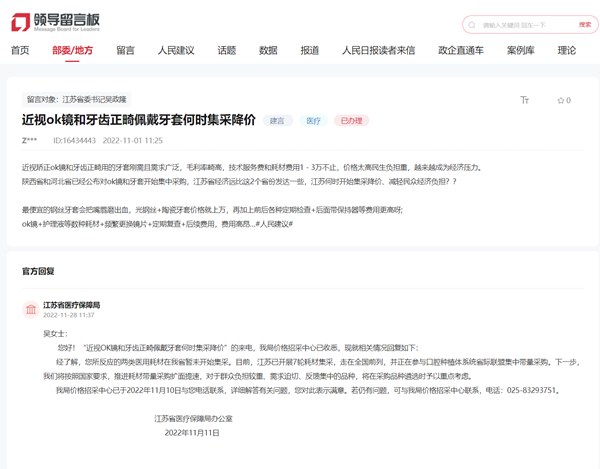Click the reply date 2022-11-28 11:37
The image size is (600, 469).
click(68, 315)
